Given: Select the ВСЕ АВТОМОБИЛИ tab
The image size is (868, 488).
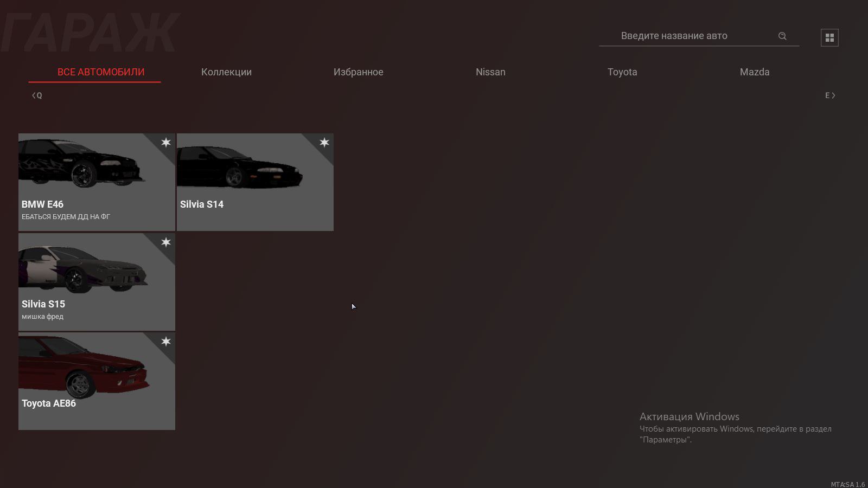Looking at the screenshot, I should click(x=101, y=72).
